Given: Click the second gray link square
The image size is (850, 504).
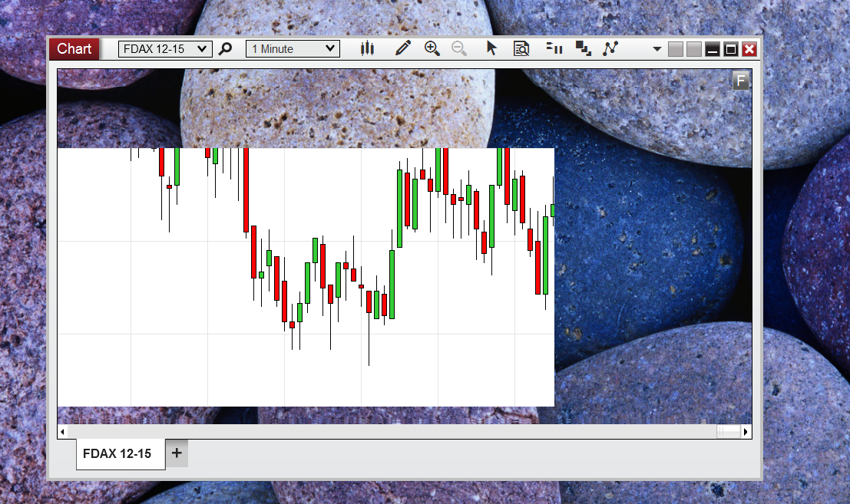Looking at the screenshot, I should click(x=694, y=50).
